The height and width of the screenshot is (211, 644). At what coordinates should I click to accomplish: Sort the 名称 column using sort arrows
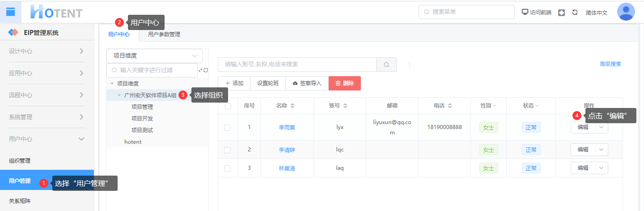pos(292,106)
